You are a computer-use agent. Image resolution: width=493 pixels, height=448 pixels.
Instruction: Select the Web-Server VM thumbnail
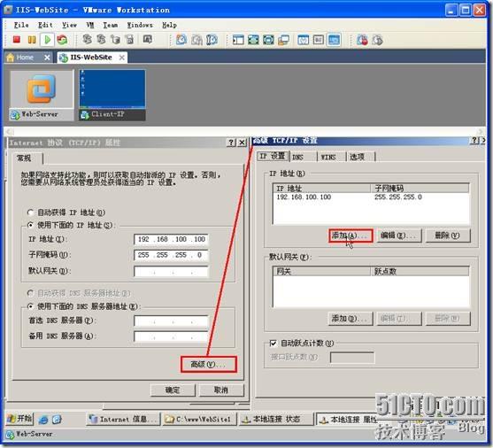pos(42,96)
